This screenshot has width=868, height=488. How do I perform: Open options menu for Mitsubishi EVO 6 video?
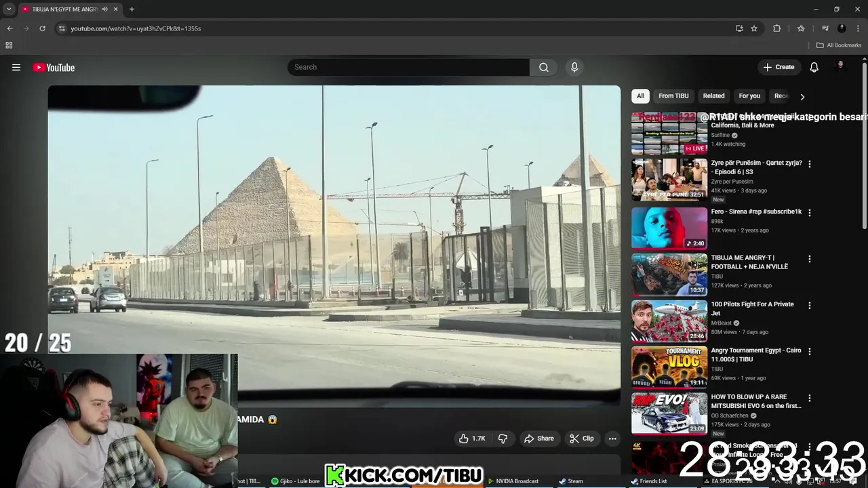pyautogui.click(x=809, y=398)
